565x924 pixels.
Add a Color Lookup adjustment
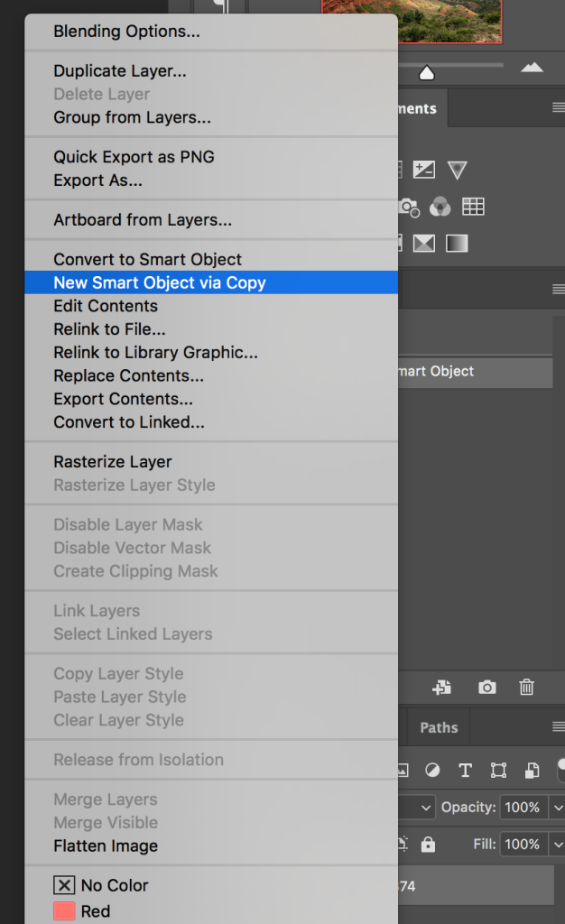[473, 207]
